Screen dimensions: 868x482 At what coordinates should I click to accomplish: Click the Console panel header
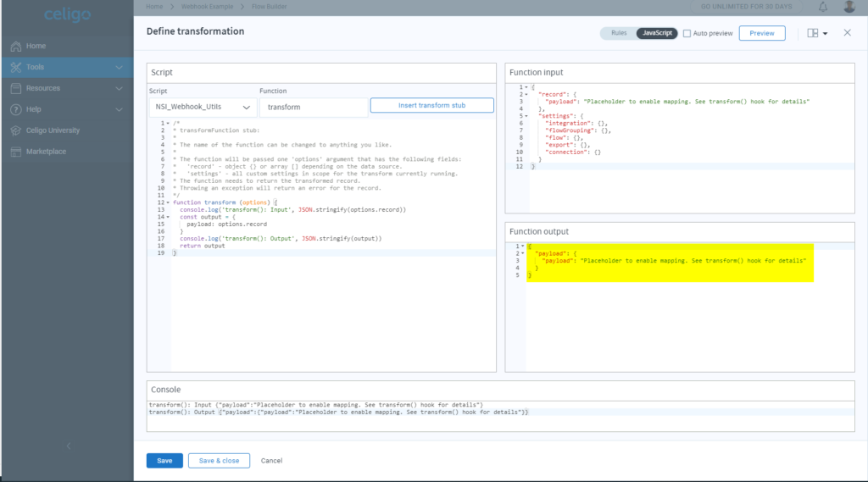point(500,390)
